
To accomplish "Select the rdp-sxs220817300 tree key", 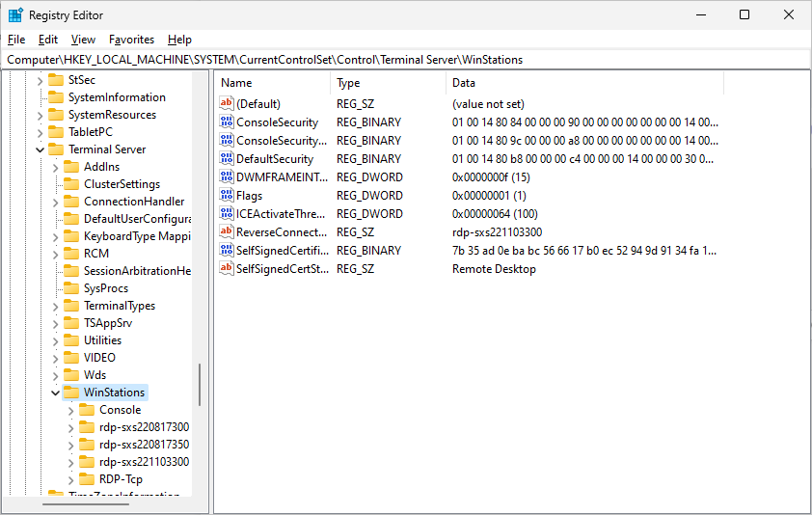I will pyautogui.click(x=144, y=427).
